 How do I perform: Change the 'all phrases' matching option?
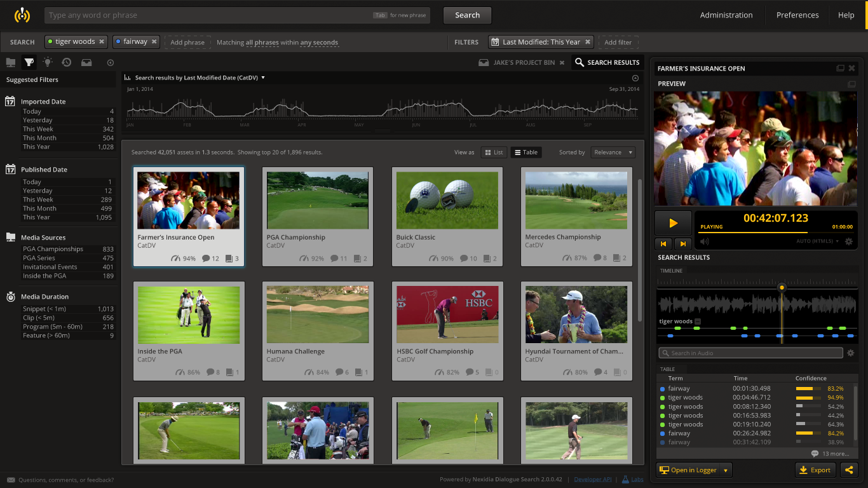pos(262,43)
